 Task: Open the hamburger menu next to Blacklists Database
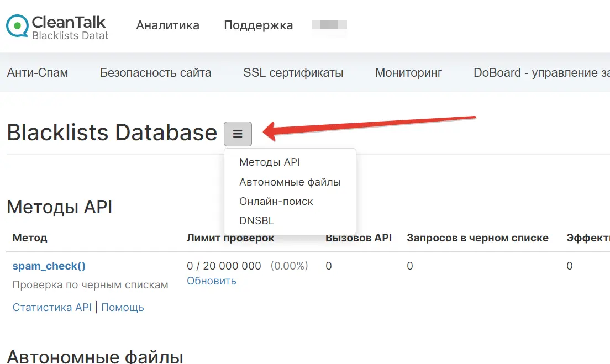click(238, 134)
